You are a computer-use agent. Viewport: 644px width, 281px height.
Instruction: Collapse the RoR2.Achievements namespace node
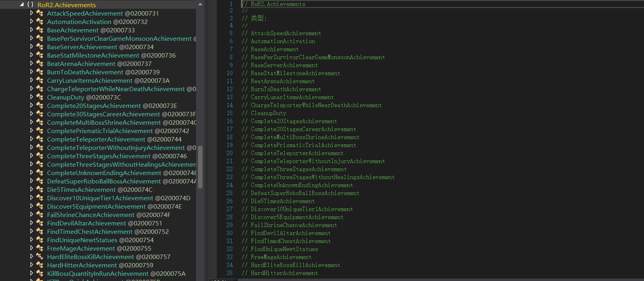pyautogui.click(x=22, y=4)
